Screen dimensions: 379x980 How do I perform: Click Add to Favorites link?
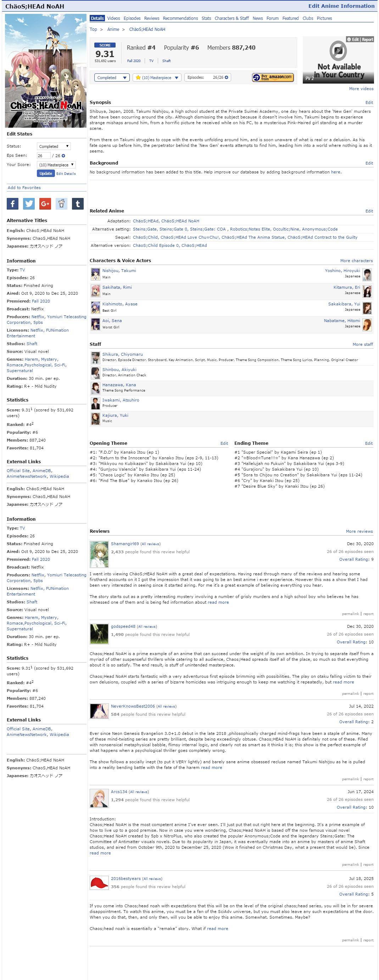tap(24, 188)
